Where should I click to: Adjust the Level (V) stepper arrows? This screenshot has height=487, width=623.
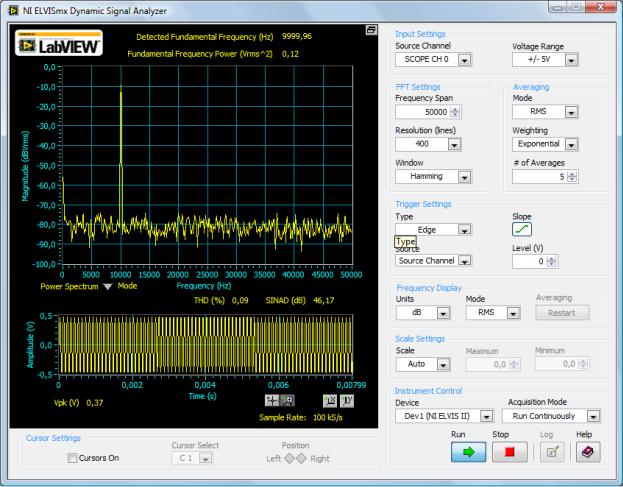[x=552, y=261]
